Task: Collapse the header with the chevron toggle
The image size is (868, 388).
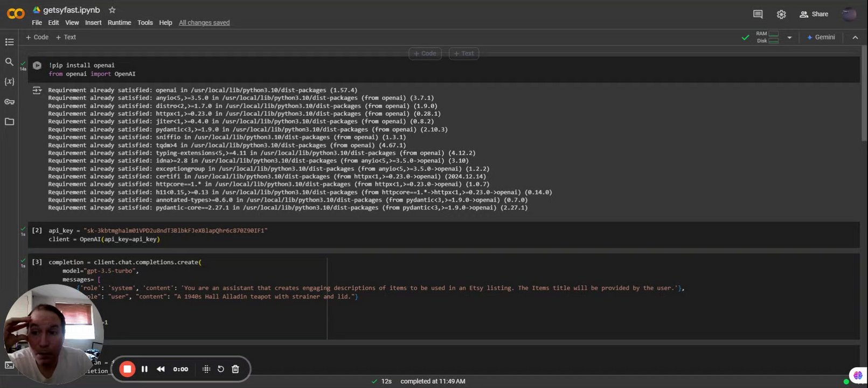Action: click(x=855, y=37)
